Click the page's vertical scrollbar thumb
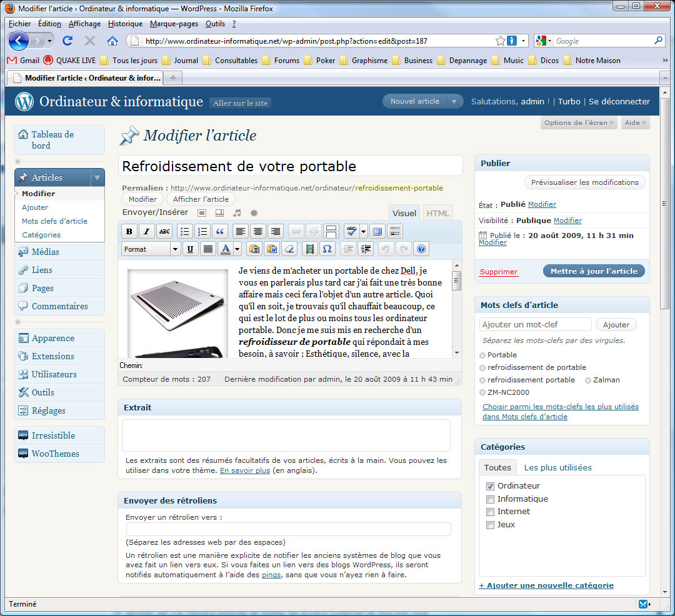This screenshot has height=616, width=675. coord(664,204)
